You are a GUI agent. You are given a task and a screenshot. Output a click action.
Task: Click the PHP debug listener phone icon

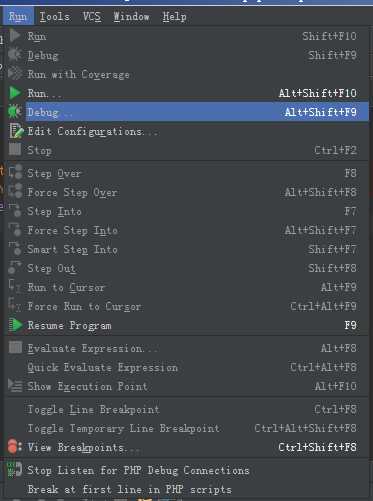pyautogui.click(x=15, y=470)
